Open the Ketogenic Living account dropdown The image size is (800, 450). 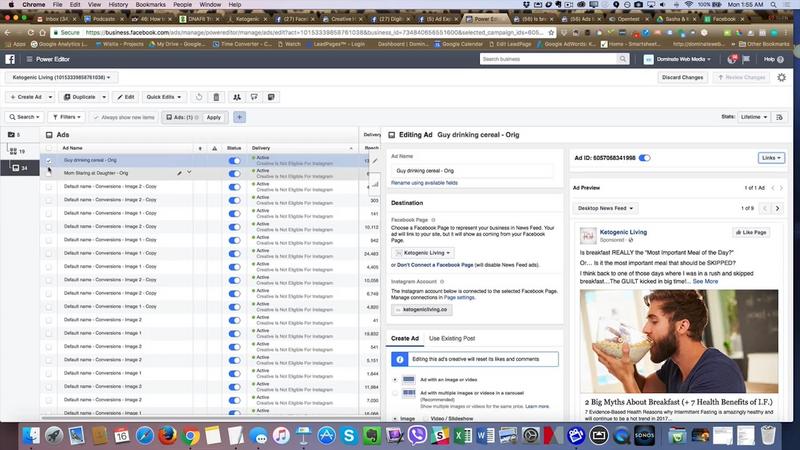61,78
